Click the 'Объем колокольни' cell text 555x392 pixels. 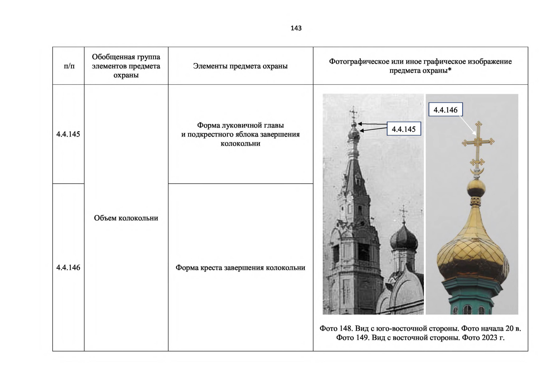click(x=126, y=218)
